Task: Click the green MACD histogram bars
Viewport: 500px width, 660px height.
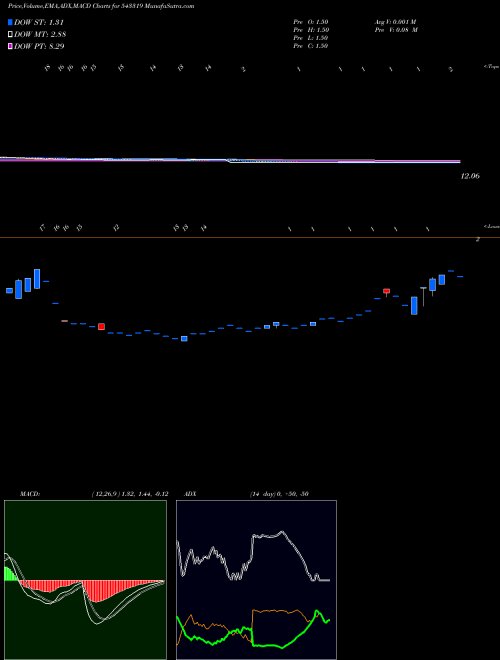Action: 10,574
